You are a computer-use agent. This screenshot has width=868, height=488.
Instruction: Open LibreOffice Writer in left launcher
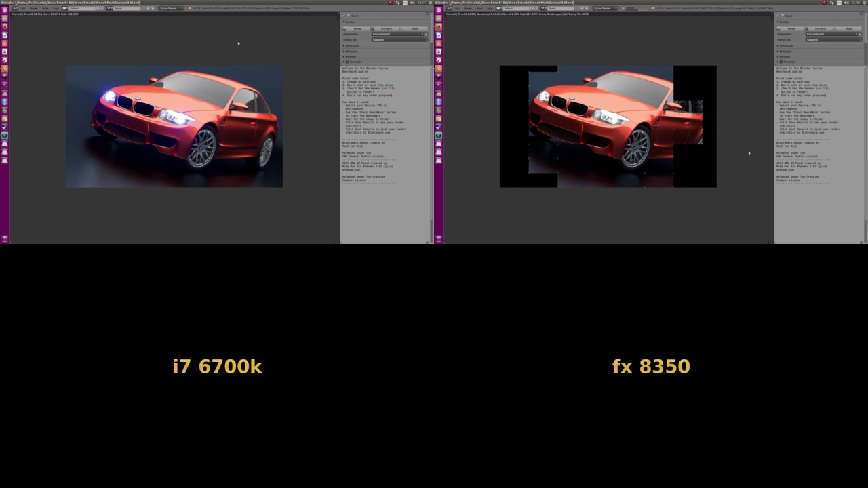click(x=5, y=35)
